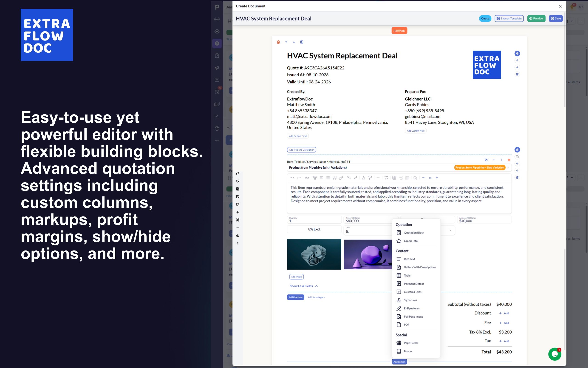This screenshot has width=588, height=368.
Task: Click the orange Add Page button
Action: click(x=399, y=31)
